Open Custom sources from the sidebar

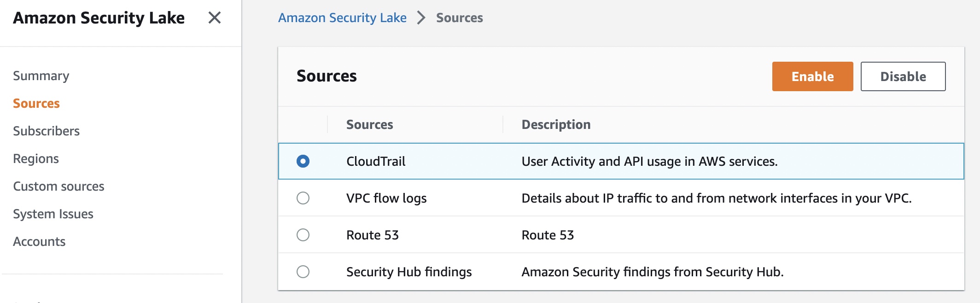[58, 186]
